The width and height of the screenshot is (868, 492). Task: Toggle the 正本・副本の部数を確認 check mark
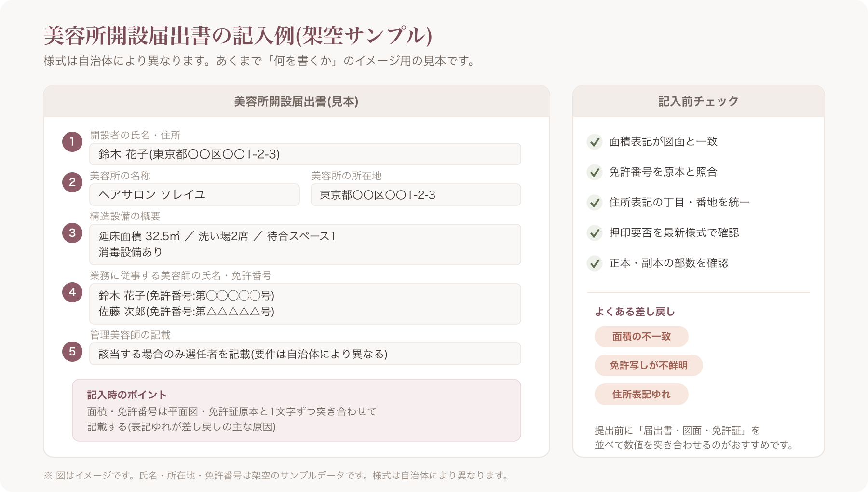(x=595, y=263)
